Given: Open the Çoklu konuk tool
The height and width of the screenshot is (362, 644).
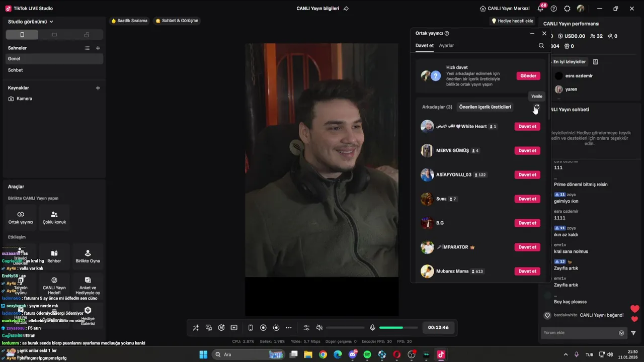Looking at the screenshot, I should tap(54, 217).
